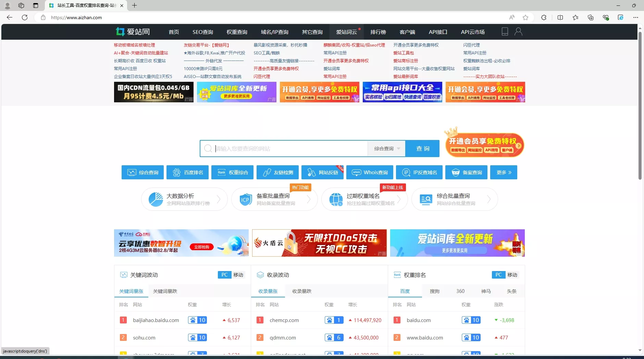Click the 权重综合 tool button
Viewport: 644px width, 359px height.
click(x=232, y=172)
